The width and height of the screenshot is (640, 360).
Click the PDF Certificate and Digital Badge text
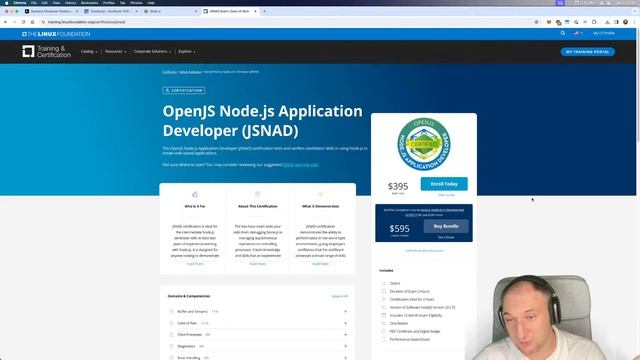415,331
